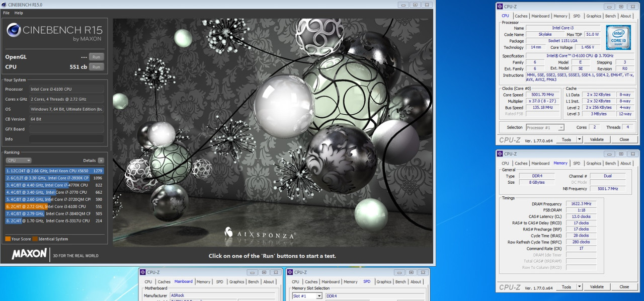The image size is (644, 301).
Task: Click the empty GFX Board field
Action: click(x=66, y=129)
